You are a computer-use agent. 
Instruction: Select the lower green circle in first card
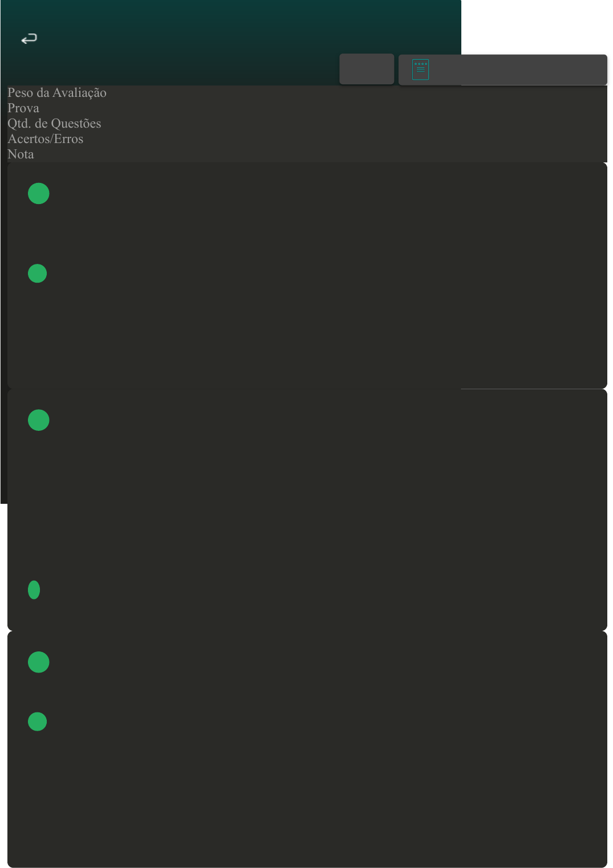point(38,274)
